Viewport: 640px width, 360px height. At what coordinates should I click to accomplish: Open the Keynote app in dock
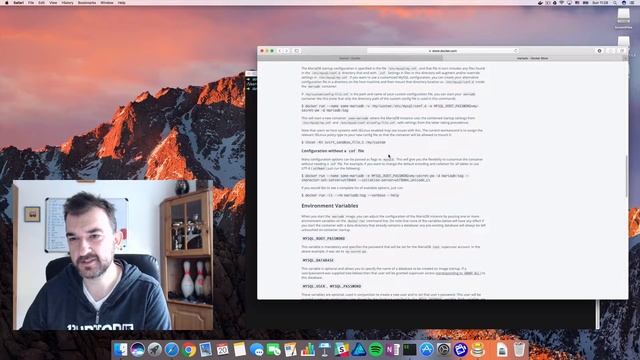click(324, 350)
